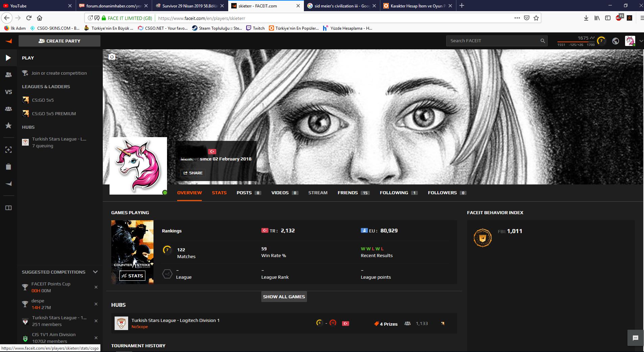Dismiss the FACEIT Points Cup suggestion
The image size is (644, 352).
(96, 287)
